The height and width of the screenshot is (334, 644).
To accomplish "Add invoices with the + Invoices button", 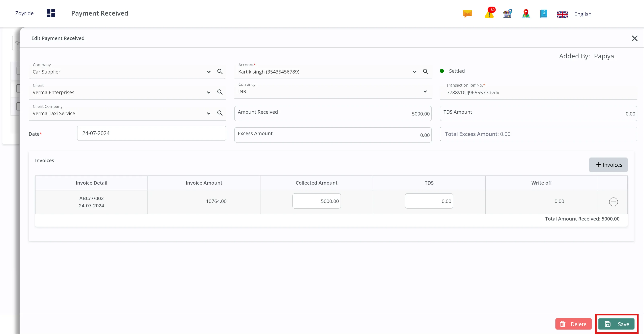I will pyautogui.click(x=608, y=165).
